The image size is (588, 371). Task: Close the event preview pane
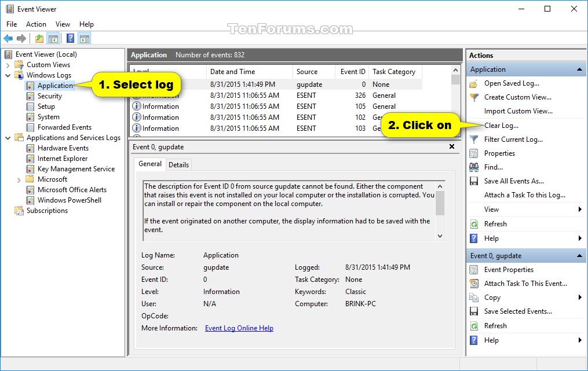(451, 146)
